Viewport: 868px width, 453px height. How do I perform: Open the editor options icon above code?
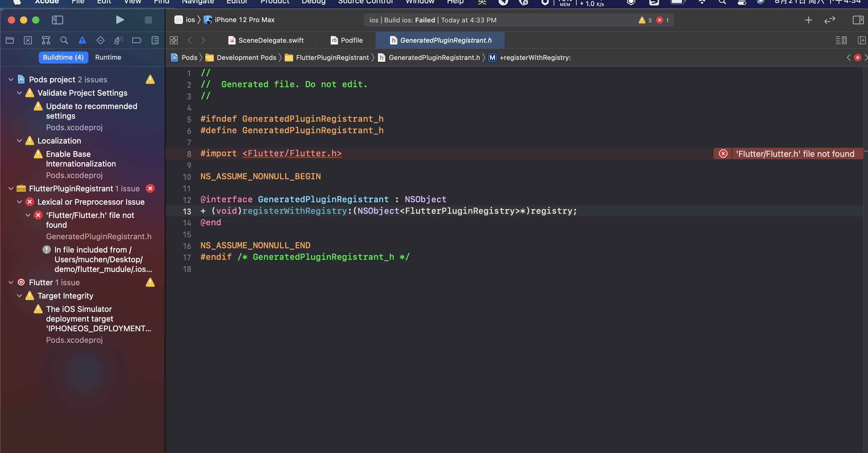[x=841, y=40]
